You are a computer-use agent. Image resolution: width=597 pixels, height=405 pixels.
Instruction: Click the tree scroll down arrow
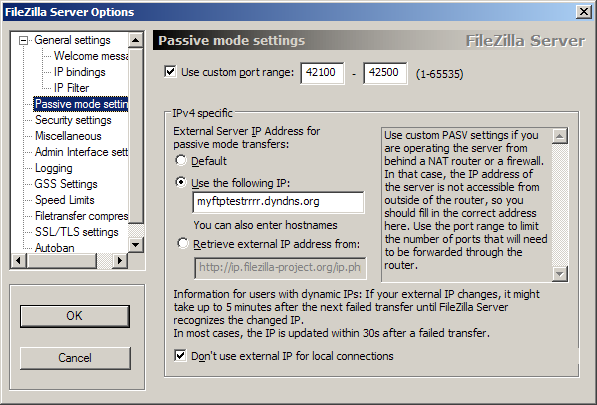(136, 244)
